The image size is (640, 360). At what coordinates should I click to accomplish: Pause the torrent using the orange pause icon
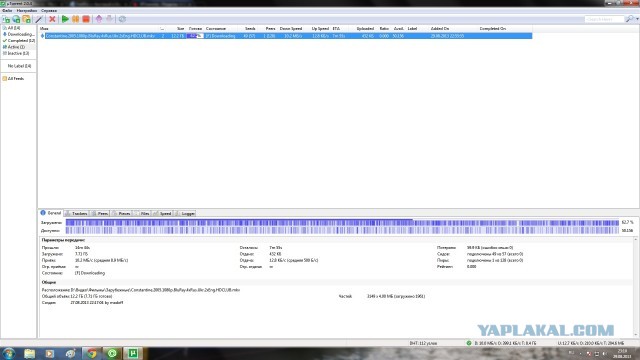pos(76,19)
